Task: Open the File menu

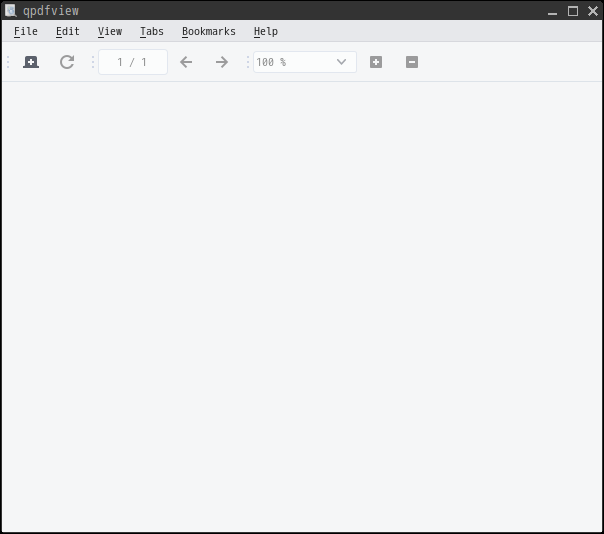Action: coord(26,31)
